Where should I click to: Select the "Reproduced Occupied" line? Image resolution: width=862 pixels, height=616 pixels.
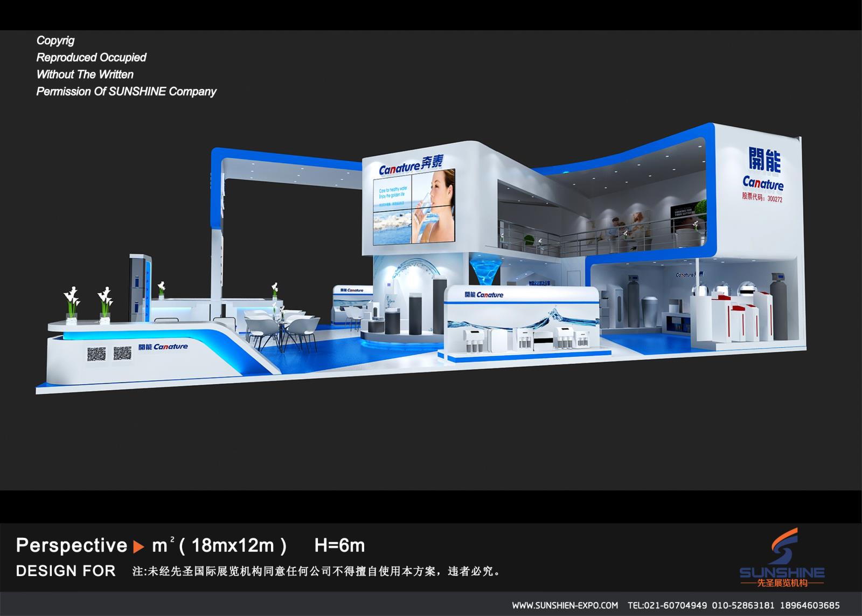pos(91,57)
